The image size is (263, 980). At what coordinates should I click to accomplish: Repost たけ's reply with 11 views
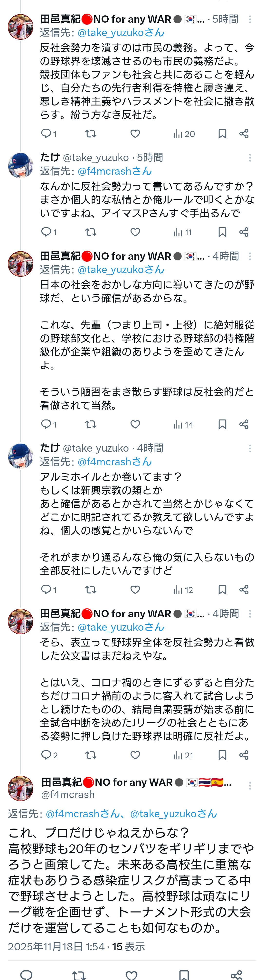tap(90, 232)
